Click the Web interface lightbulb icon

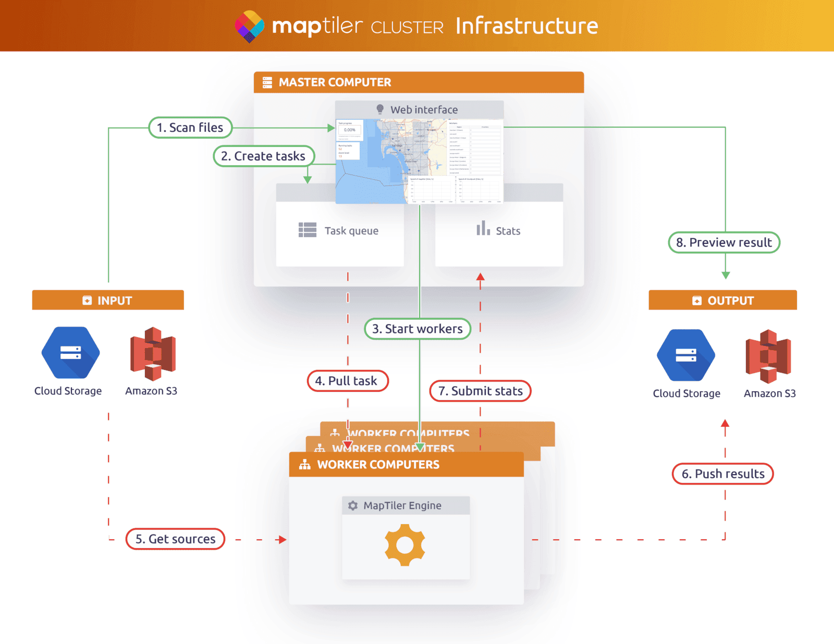381,109
